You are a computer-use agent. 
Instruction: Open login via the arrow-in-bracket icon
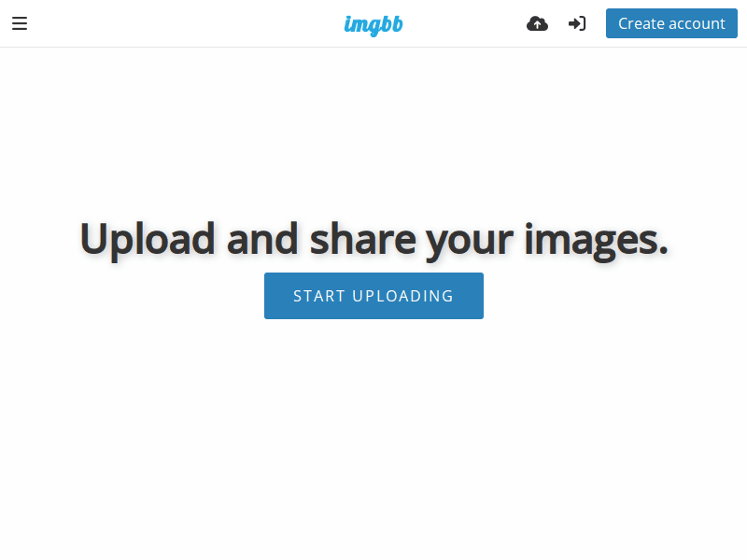point(577,23)
